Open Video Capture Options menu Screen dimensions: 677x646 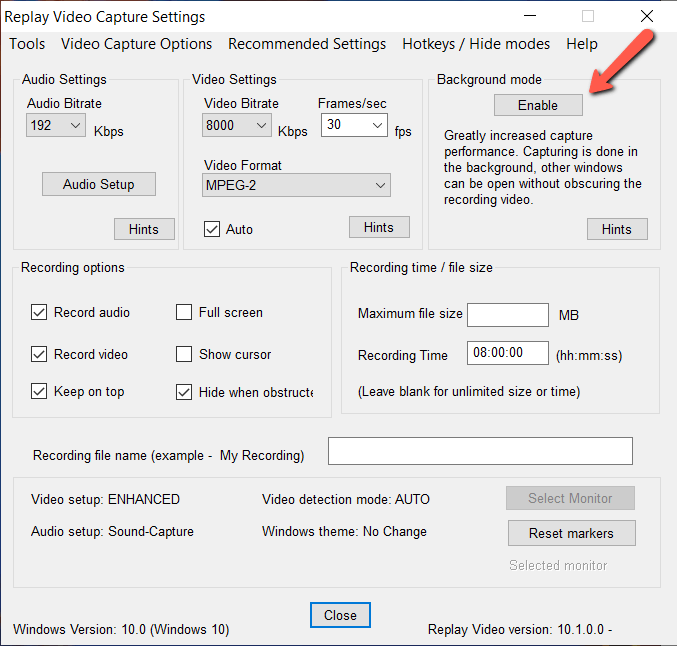click(x=136, y=44)
